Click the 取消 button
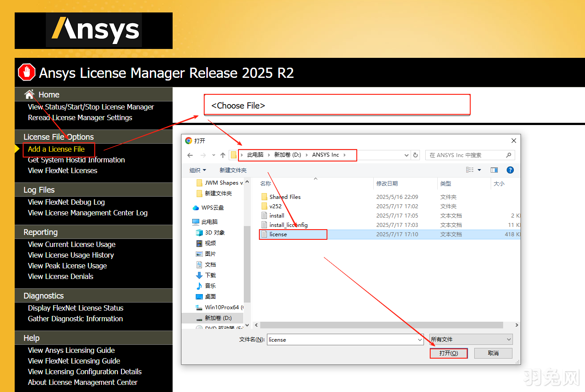585x392 pixels. [x=493, y=353]
